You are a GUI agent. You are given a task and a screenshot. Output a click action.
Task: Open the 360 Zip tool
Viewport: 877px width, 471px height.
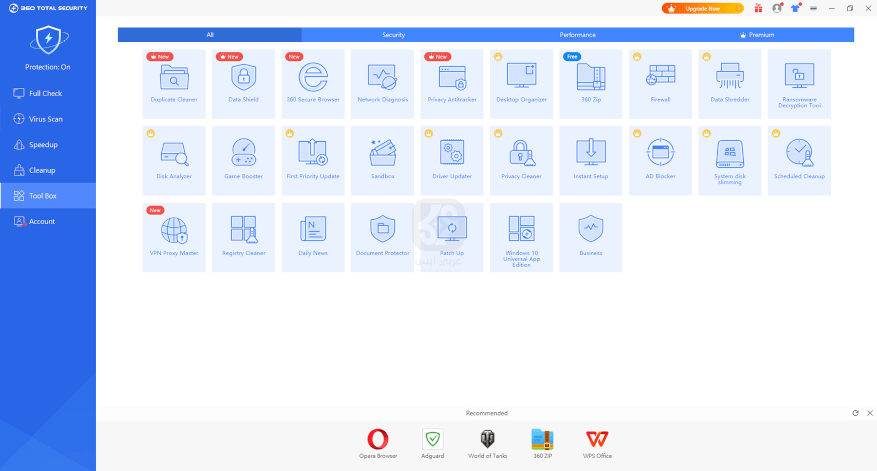point(591,84)
